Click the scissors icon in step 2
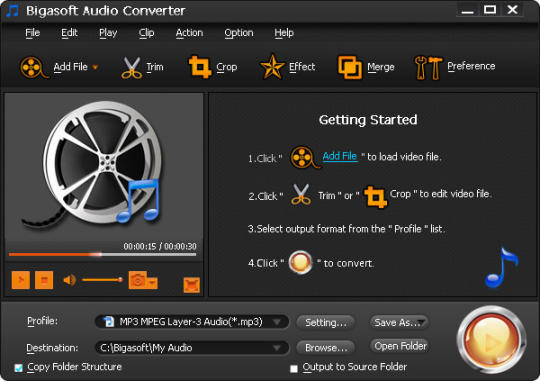This screenshot has width=540, height=381. point(301,195)
